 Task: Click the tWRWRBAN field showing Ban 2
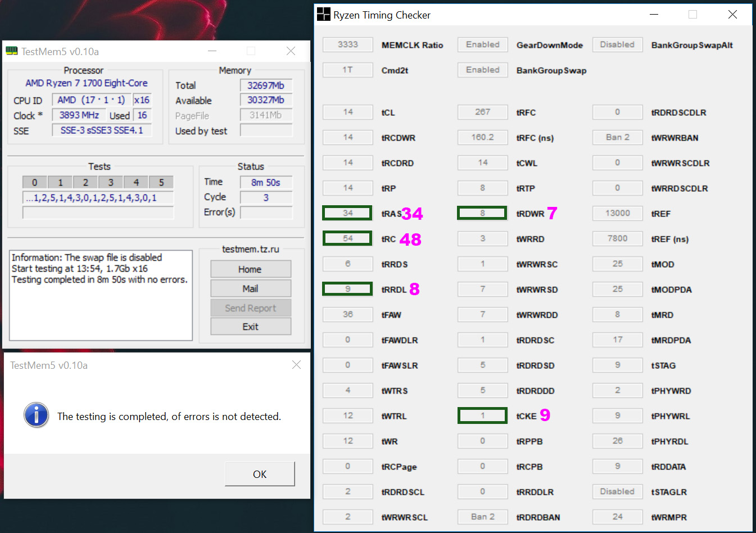[618, 137]
